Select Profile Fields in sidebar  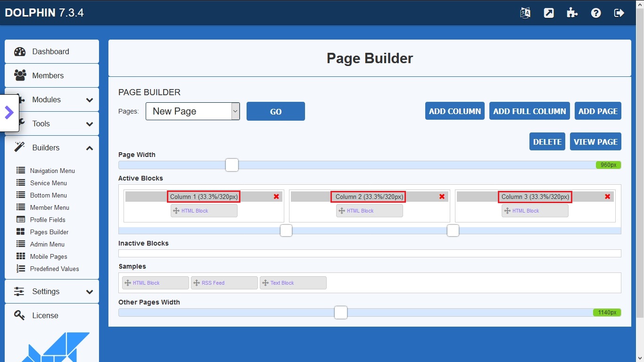point(48,220)
